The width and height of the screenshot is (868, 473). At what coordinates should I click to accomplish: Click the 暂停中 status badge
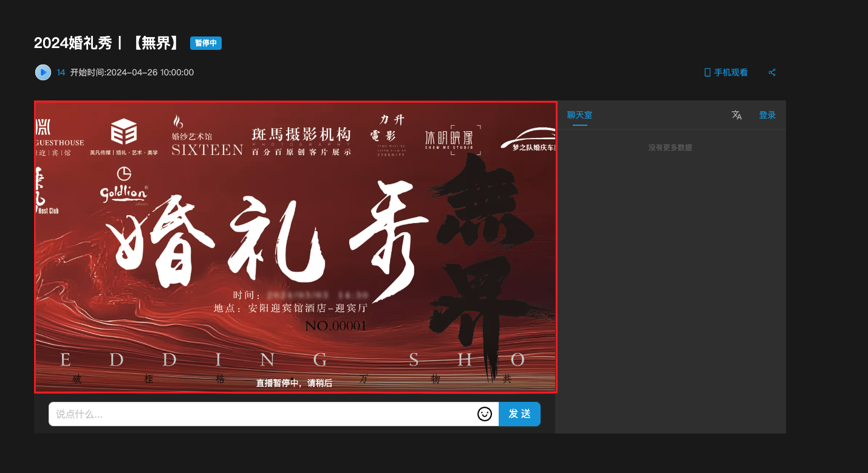click(x=206, y=43)
